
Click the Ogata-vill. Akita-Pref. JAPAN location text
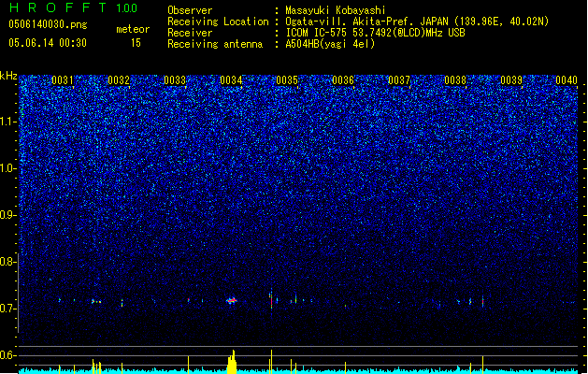417,22
